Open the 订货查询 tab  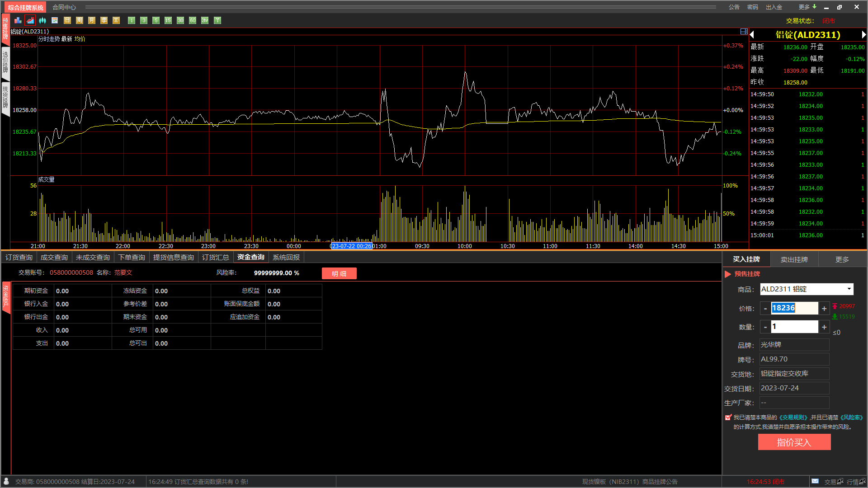pyautogui.click(x=19, y=257)
